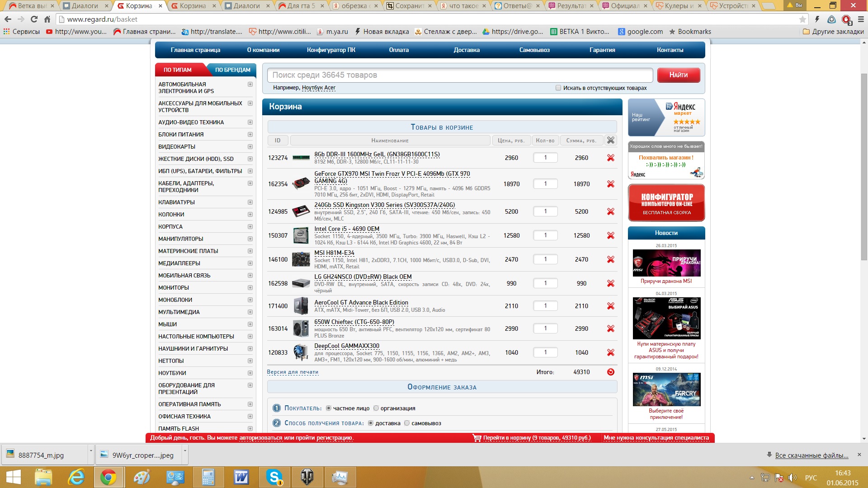Delete the Intel Core i5 item with red X
Viewport: 868px width, 488px height.
610,235
